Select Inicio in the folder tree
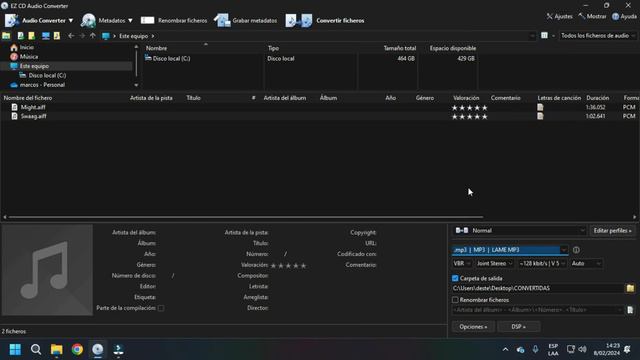The height and width of the screenshot is (360, 640). 27,47
